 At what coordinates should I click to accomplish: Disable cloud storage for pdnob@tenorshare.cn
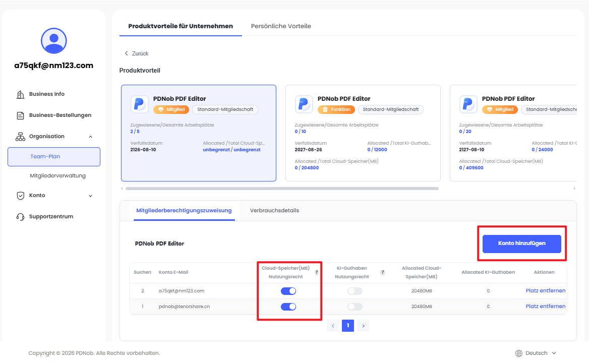pyautogui.click(x=288, y=307)
